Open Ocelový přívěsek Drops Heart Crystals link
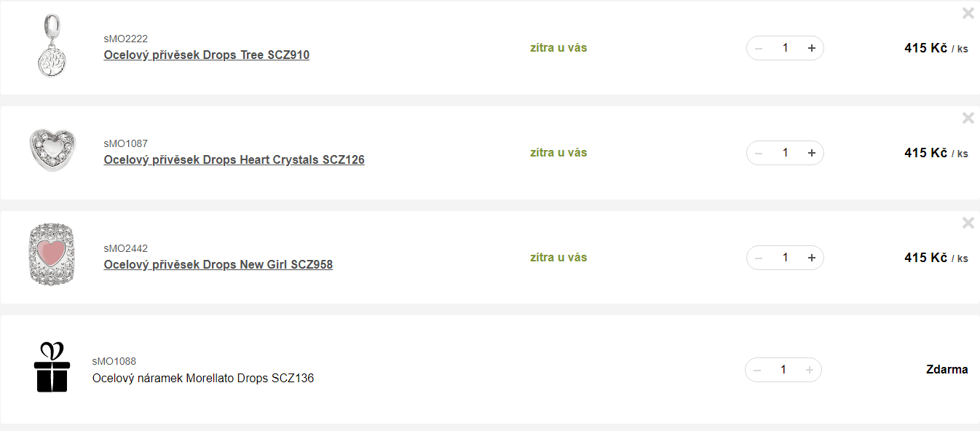The height and width of the screenshot is (431, 980). click(x=234, y=160)
